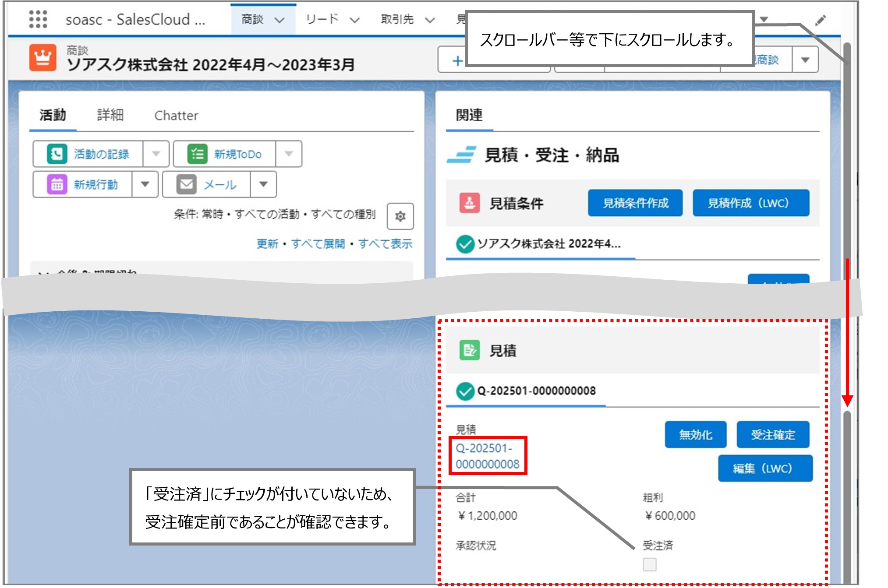
Task: Click the 無効化 button
Action: (x=696, y=434)
